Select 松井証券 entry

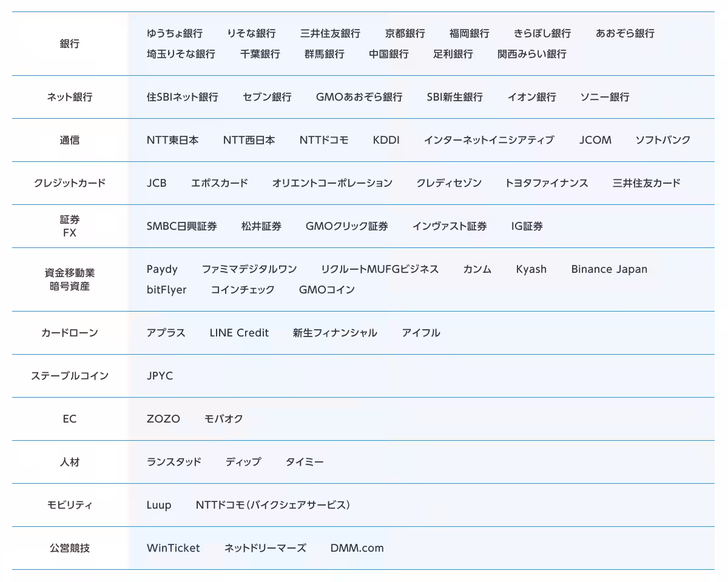pyautogui.click(x=261, y=226)
